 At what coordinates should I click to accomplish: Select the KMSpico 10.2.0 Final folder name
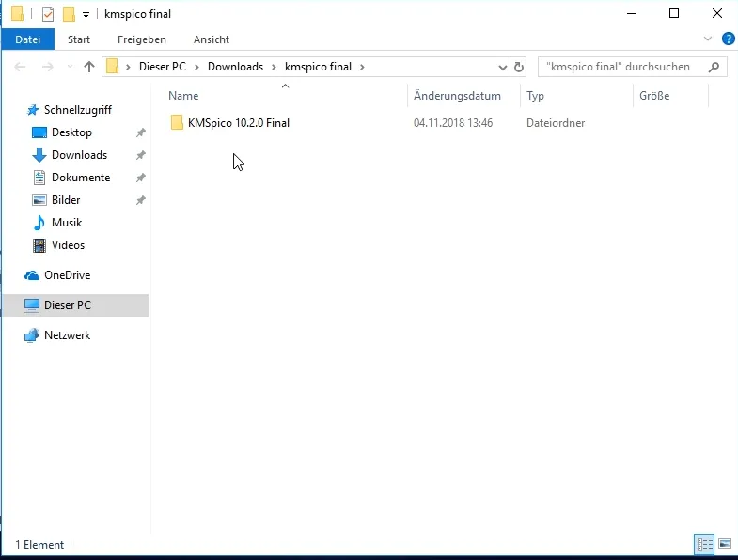pyautogui.click(x=239, y=123)
